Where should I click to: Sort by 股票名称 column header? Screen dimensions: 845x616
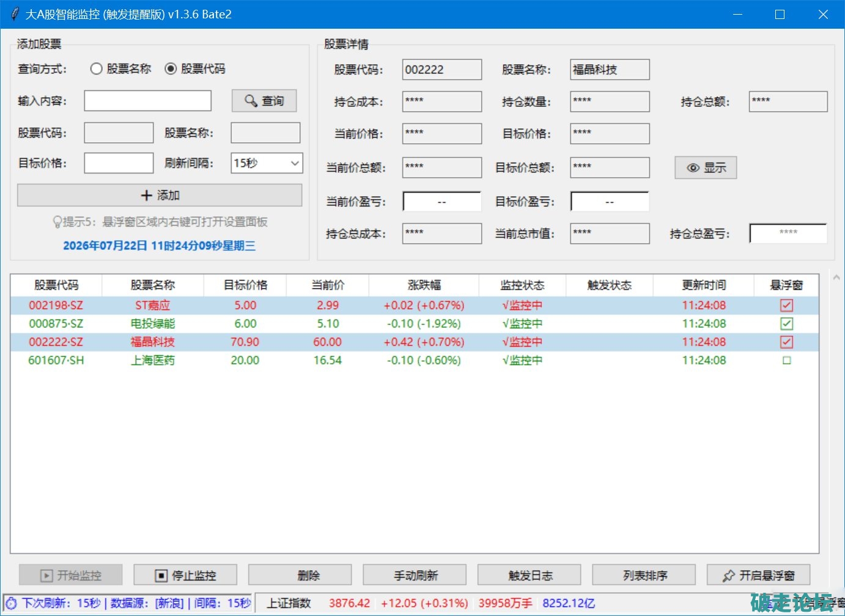[x=153, y=285]
